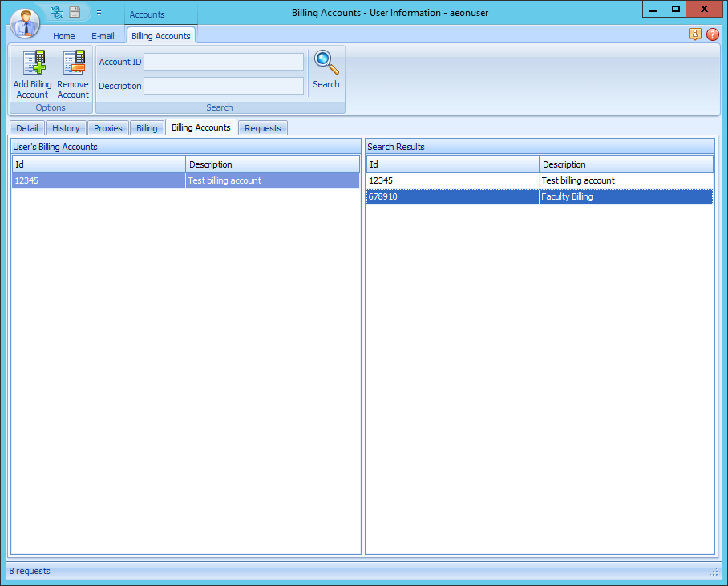This screenshot has height=586, width=728.
Task: Click the Save icon in the toolbar
Action: (74, 12)
